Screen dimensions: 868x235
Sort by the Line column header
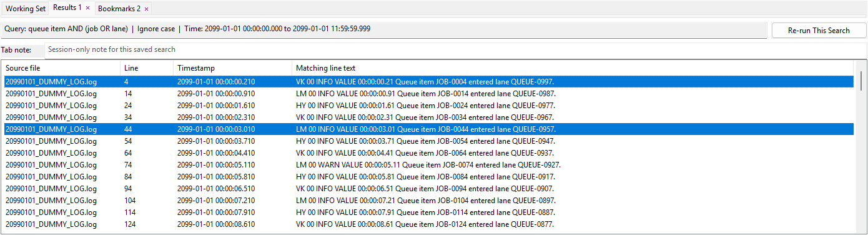pyautogui.click(x=147, y=67)
